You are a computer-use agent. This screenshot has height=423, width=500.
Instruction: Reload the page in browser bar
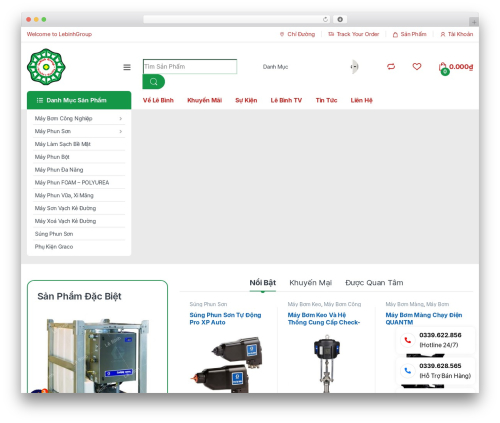pos(325,19)
